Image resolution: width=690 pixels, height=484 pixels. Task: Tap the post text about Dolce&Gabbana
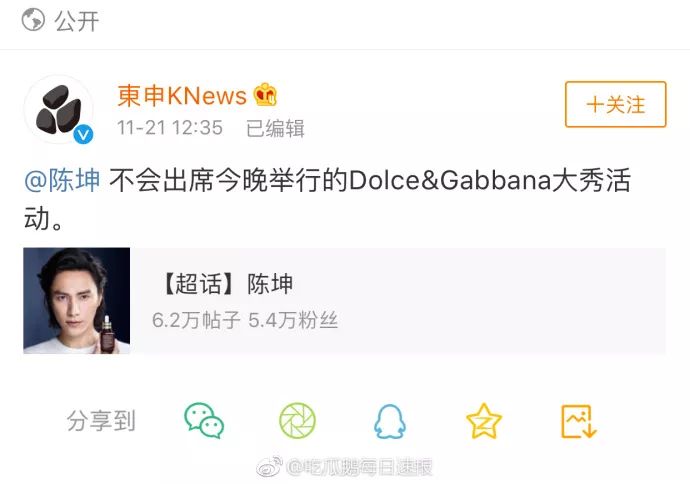point(327,199)
